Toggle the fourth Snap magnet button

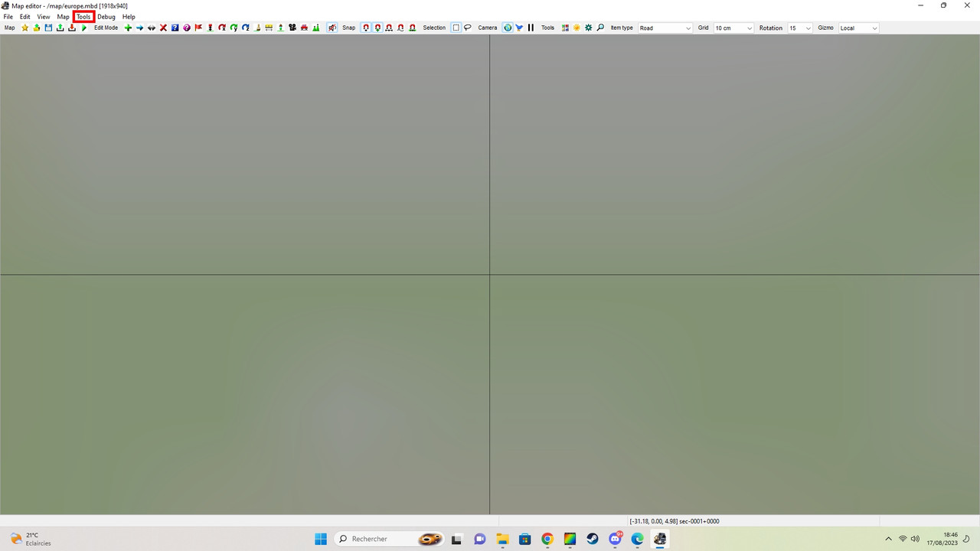[x=400, y=28]
